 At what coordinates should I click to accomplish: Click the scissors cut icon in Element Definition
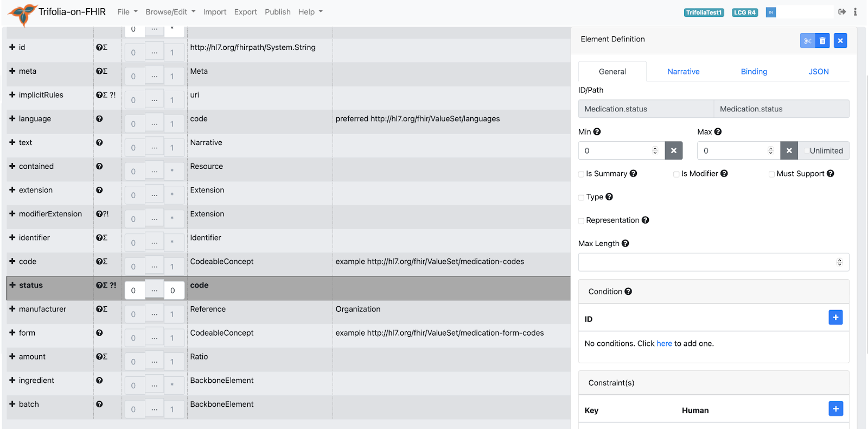point(807,41)
